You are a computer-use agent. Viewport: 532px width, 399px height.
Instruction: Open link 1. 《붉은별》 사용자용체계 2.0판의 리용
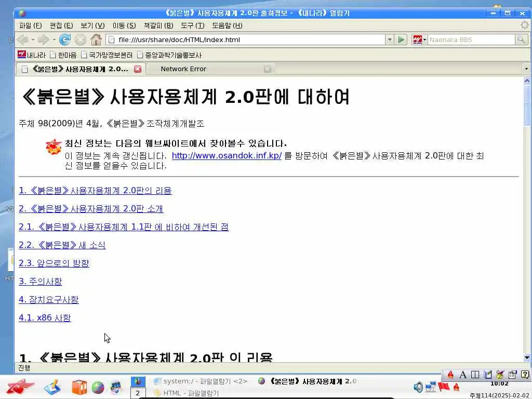(x=96, y=190)
